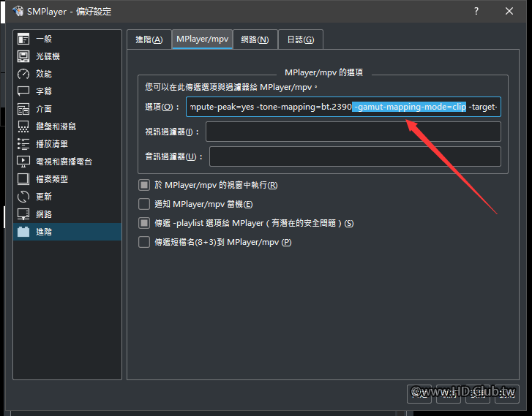Viewport: 532px width, 416px height.
Task: Choose the 鍵盤和滑鼠 keyboard icon
Action: (23, 126)
